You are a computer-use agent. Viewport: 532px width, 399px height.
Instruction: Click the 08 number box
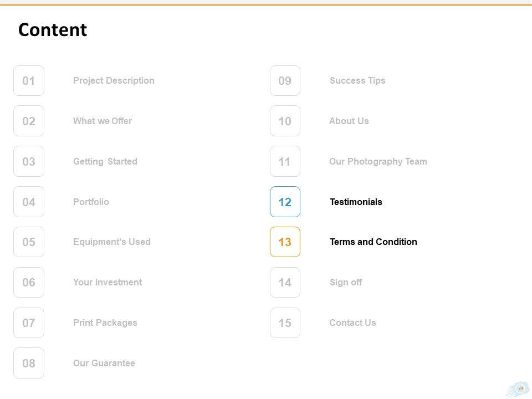pos(29,363)
